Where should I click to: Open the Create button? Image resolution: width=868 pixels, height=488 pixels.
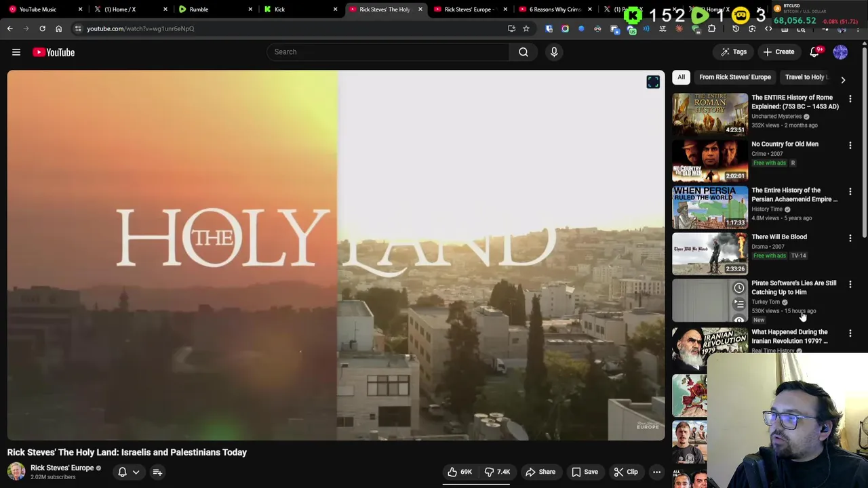point(778,52)
